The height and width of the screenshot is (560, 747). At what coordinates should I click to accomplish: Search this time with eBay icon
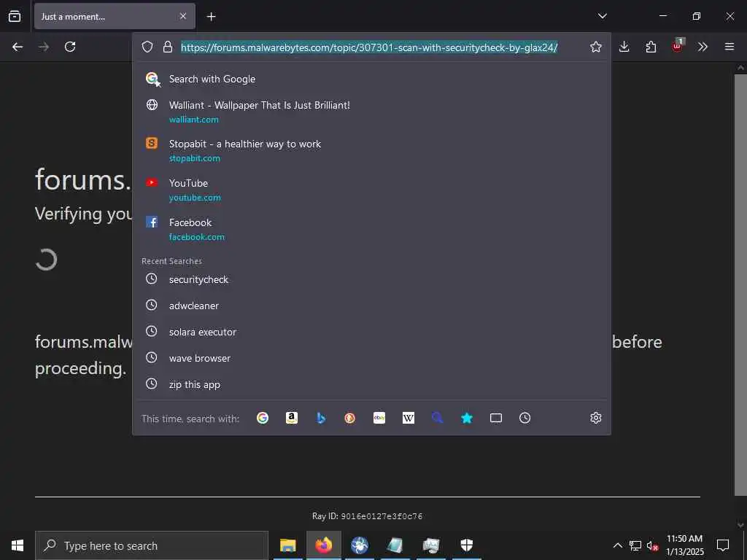[x=379, y=418]
